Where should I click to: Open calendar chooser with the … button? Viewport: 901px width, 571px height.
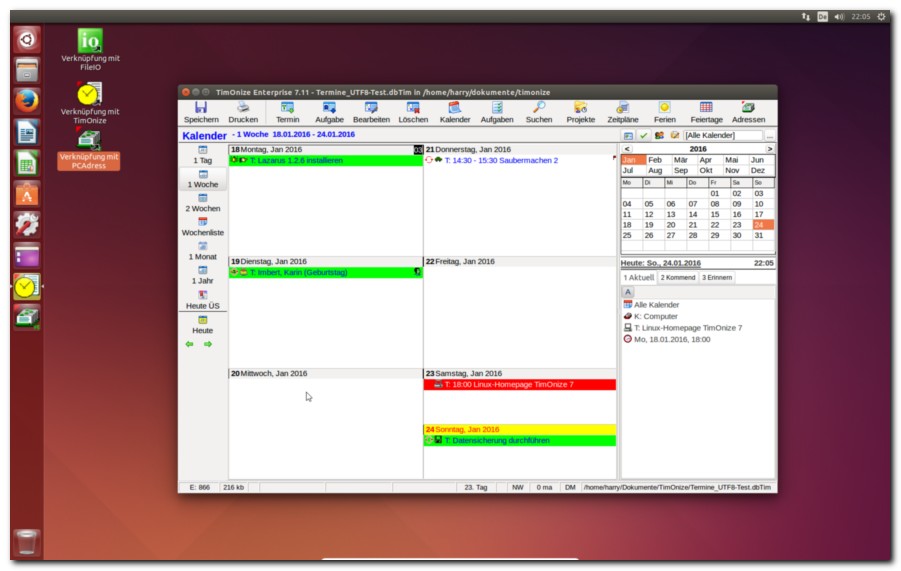click(769, 136)
